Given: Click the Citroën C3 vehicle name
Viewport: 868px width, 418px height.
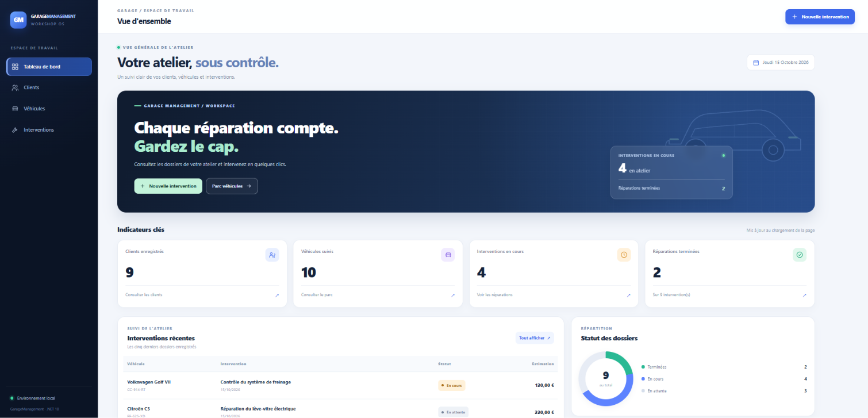Looking at the screenshot, I should [x=139, y=409].
